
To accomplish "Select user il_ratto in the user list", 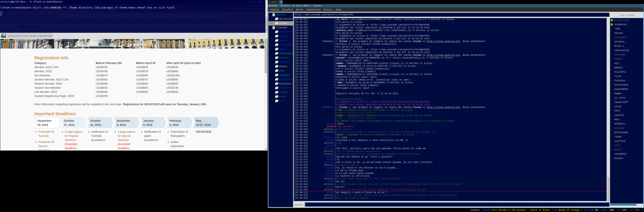I will pyautogui.click(x=620, y=98).
